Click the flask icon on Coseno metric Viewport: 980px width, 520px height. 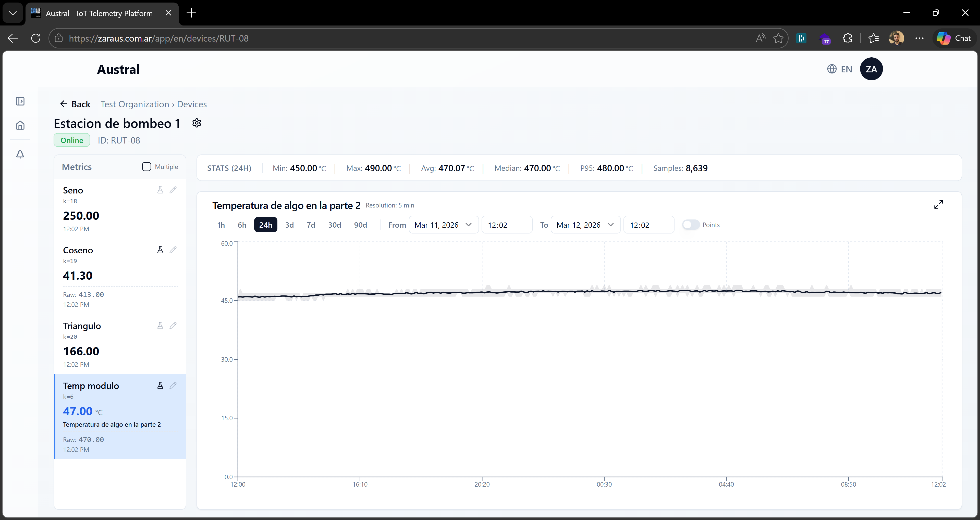pyautogui.click(x=160, y=250)
